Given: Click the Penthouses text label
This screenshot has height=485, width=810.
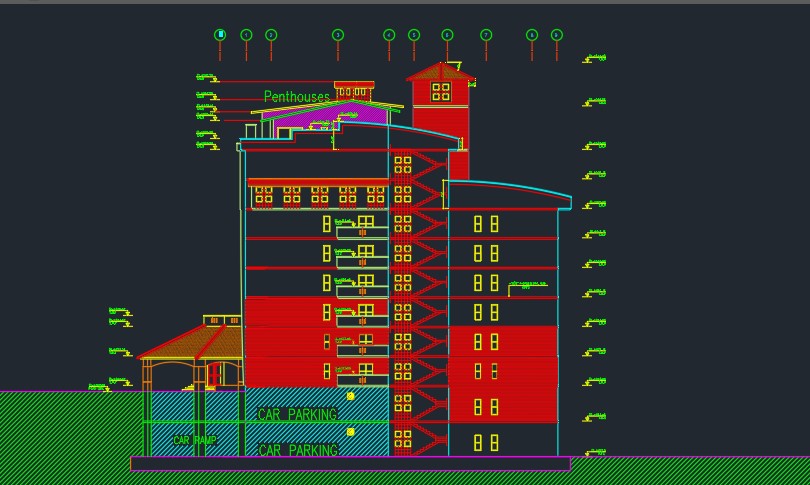Looking at the screenshot, I should 296,97.
